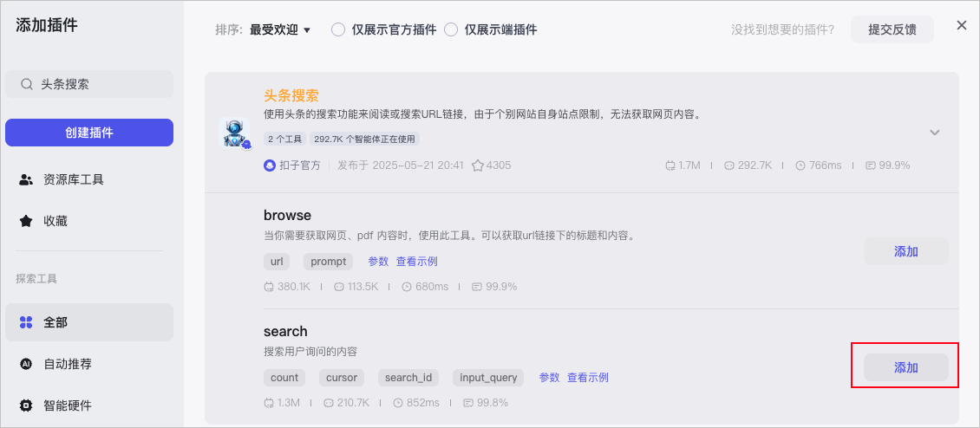This screenshot has width=980, height=428.
Task: Select 资源库工具 in the sidebar
Action: (x=89, y=180)
